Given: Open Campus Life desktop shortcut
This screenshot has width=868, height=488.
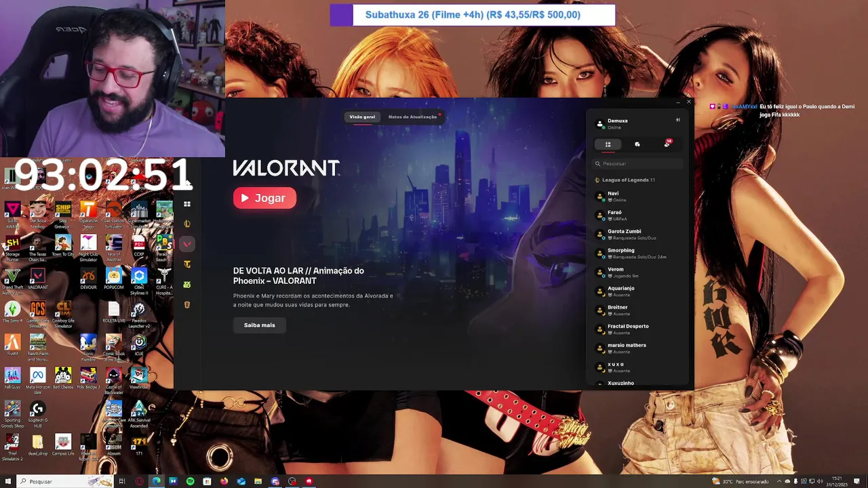Looking at the screenshot, I should click(x=63, y=445).
